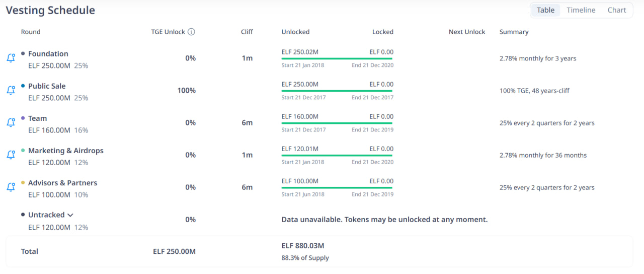644x274 pixels.
Task: Click the yellow dot beside Advisors & Partners
Action: click(x=23, y=183)
